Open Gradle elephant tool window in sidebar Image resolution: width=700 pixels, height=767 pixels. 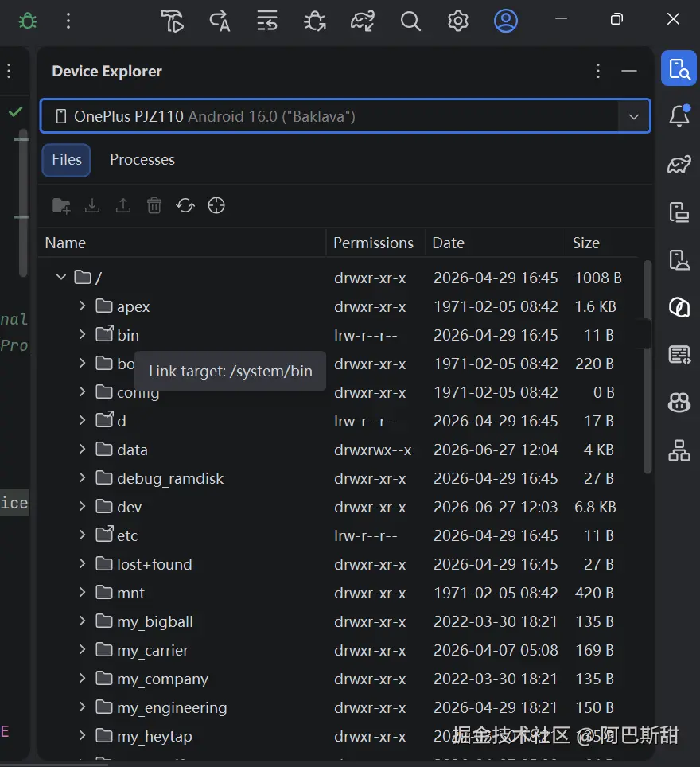pyautogui.click(x=679, y=164)
